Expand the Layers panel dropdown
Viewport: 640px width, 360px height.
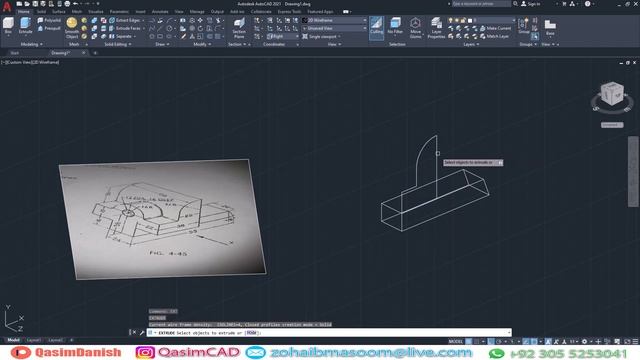[x=471, y=44]
